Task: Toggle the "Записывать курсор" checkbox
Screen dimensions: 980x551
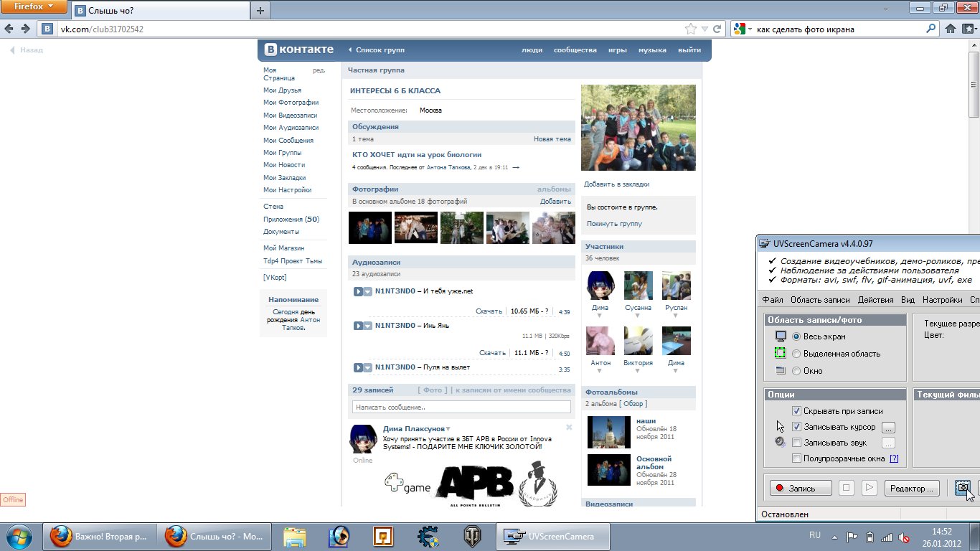Action: point(796,427)
